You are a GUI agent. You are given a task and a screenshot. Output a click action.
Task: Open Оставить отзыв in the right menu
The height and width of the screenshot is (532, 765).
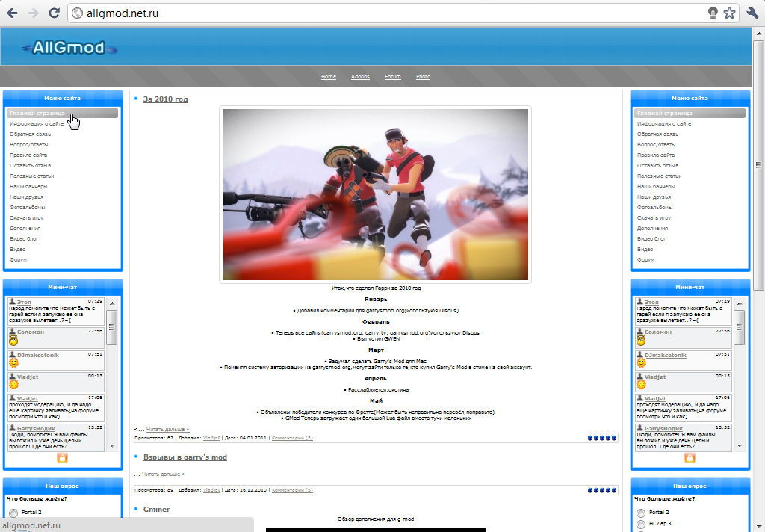tap(657, 165)
